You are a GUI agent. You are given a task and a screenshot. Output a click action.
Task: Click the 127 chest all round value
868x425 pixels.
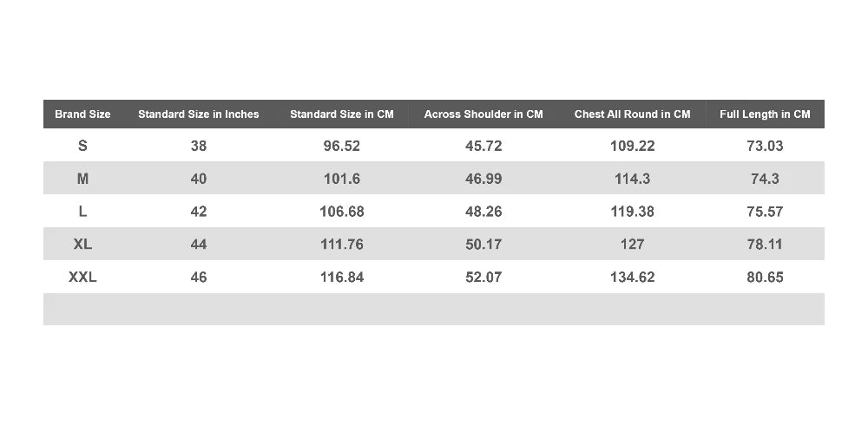[632, 244]
